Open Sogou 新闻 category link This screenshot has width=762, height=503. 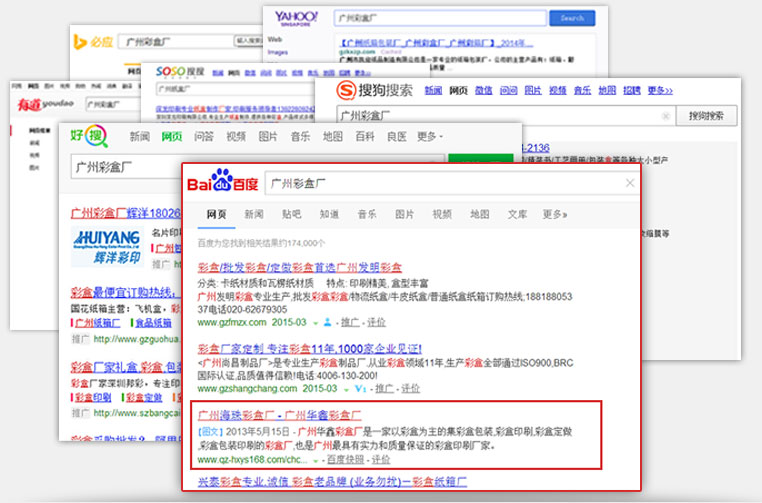(x=433, y=90)
